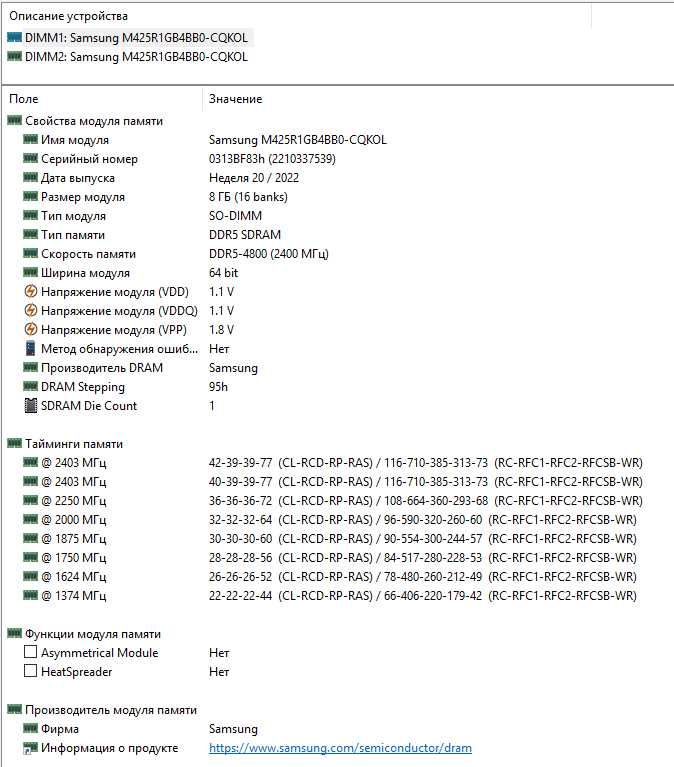Toggle the Asymmetrical Module checkbox
This screenshot has height=767, width=674.
30,652
